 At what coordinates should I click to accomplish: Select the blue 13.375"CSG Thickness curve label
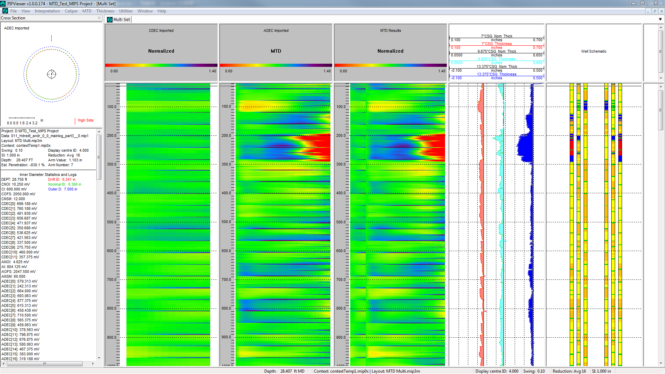click(497, 74)
